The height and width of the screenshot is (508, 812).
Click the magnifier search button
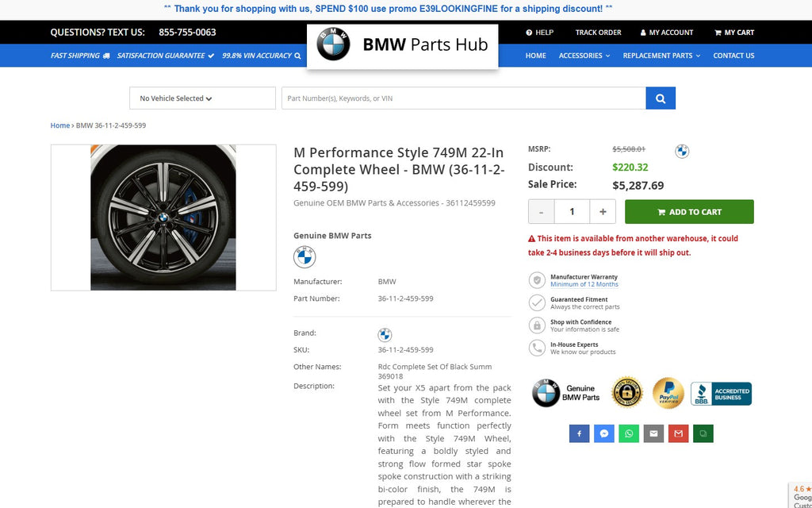[x=661, y=98]
